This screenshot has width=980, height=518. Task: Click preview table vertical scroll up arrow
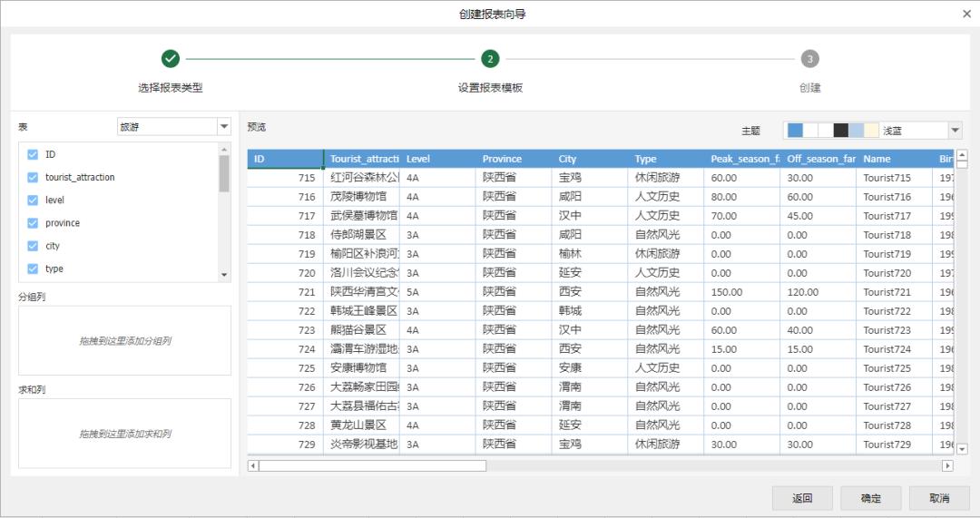(x=963, y=156)
